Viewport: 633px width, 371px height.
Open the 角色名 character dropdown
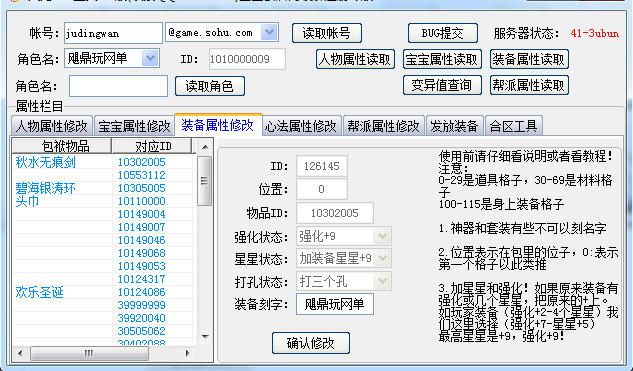(x=150, y=59)
